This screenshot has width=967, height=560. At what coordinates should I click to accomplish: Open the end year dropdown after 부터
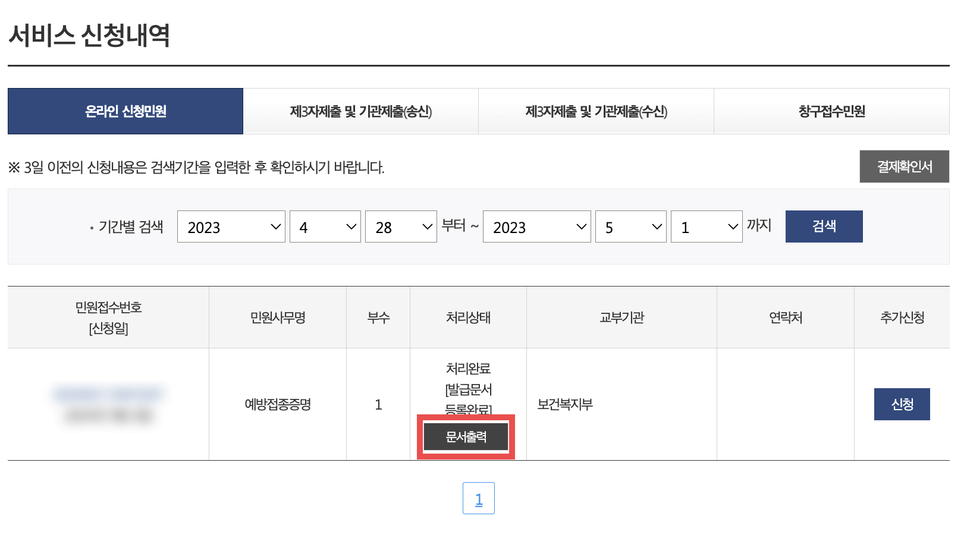click(x=536, y=226)
